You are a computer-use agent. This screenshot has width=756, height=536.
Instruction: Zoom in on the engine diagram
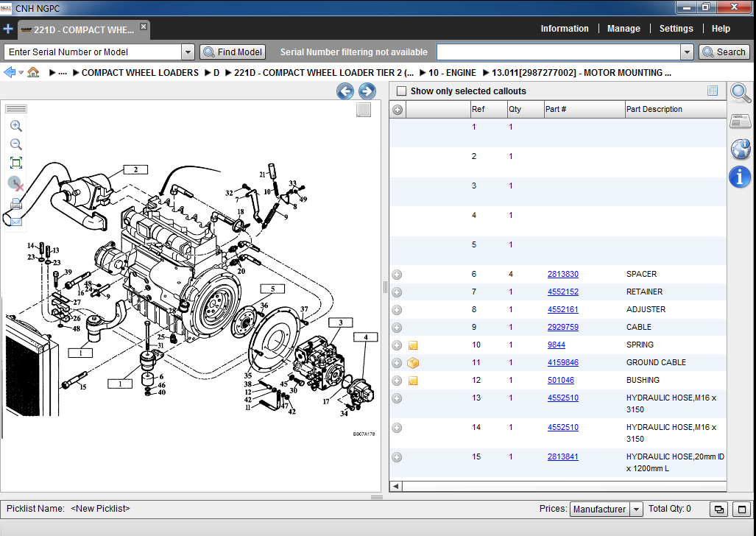pos(15,126)
